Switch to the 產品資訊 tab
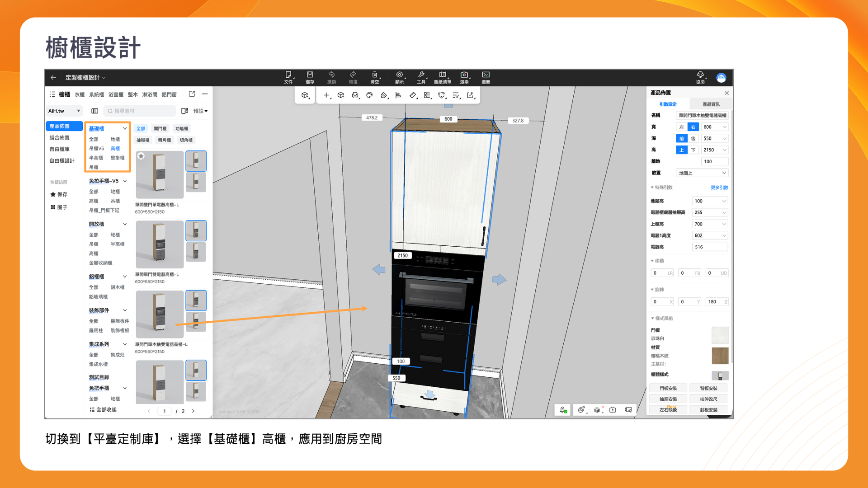 pos(711,104)
